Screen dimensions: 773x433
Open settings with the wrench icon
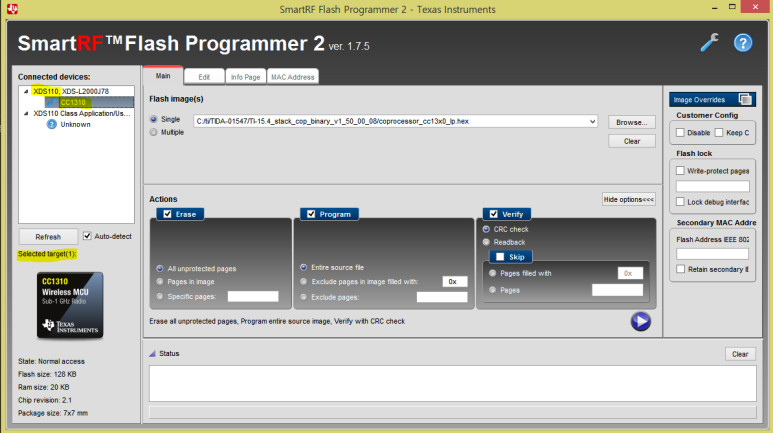click(x=709, y=42)
